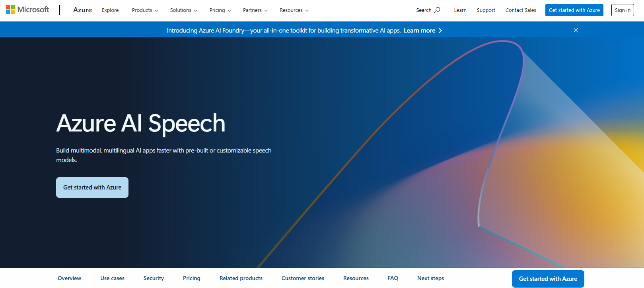Go to the Azure home link
This screenshot has width=644, height=288.
pyautogui.click(x=82, y=10)
